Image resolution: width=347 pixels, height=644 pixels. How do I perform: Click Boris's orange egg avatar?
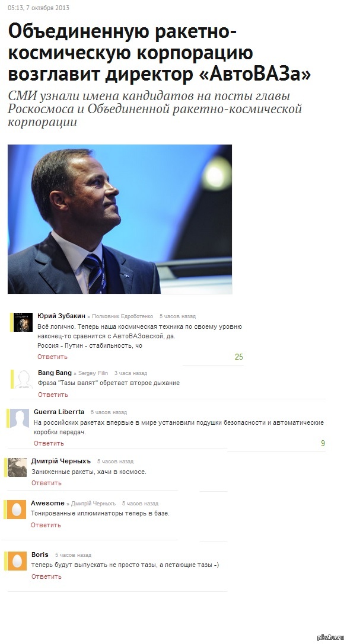(x=17, y=561)
